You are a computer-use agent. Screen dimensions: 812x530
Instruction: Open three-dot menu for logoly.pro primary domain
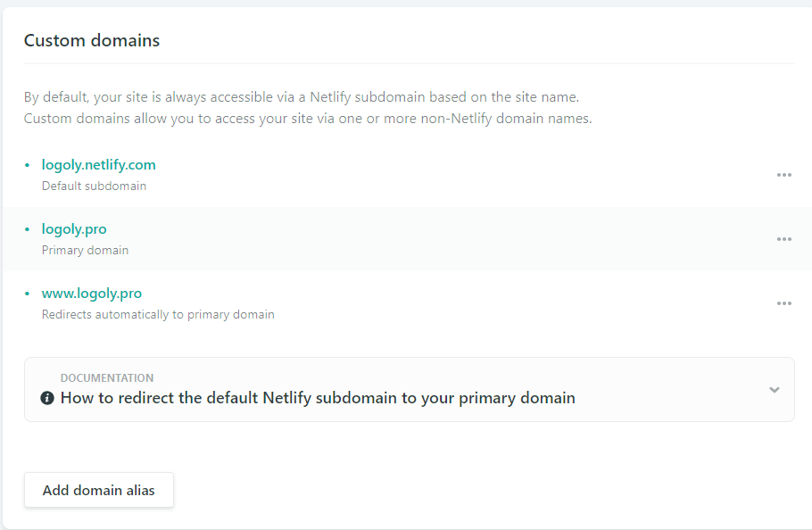point(783,239)
